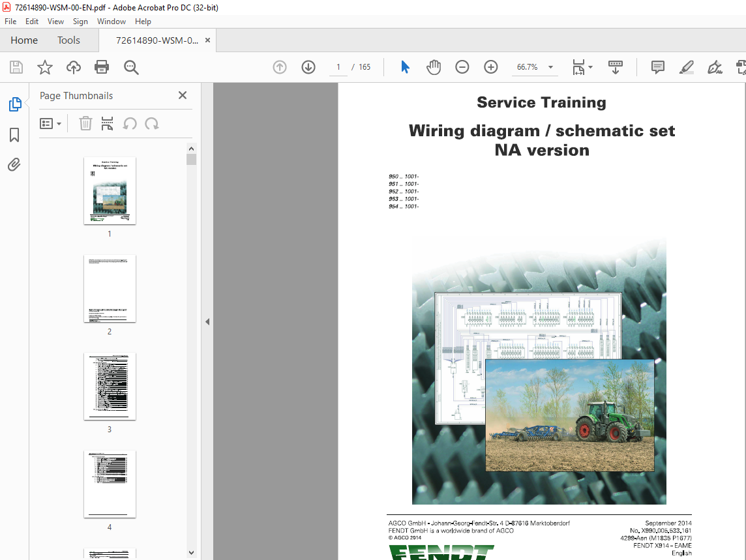
Task: Open the zoom level dropdown arrow
Action: pos(550,67)
